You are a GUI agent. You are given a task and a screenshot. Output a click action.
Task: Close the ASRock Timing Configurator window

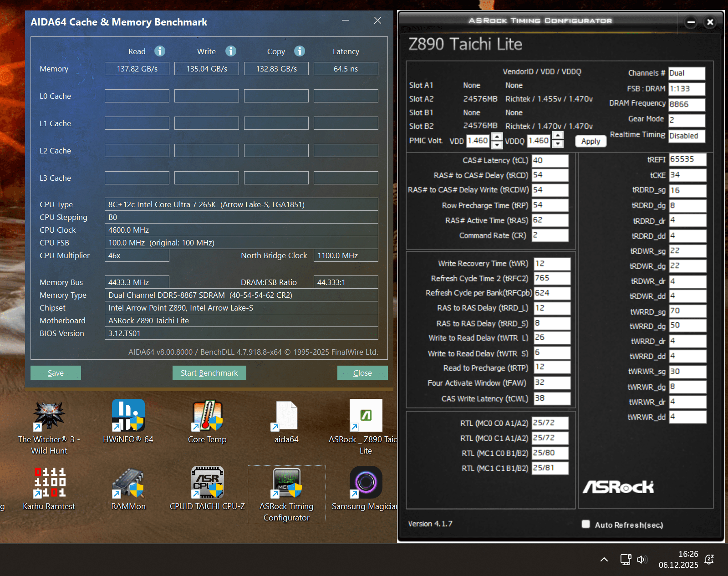coord(710,22)
